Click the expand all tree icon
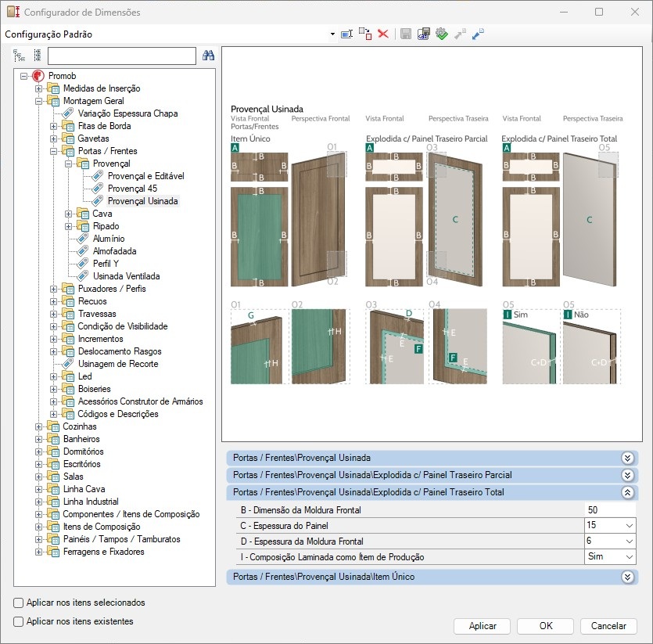This screenshot has height=644, width=653. point(20,56)
